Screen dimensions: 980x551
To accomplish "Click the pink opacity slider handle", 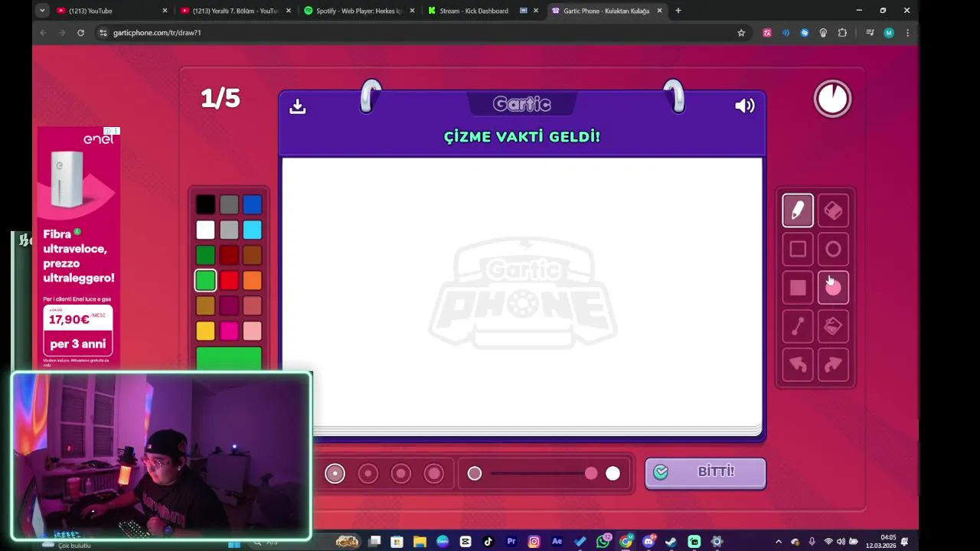I will click(591, 474).
